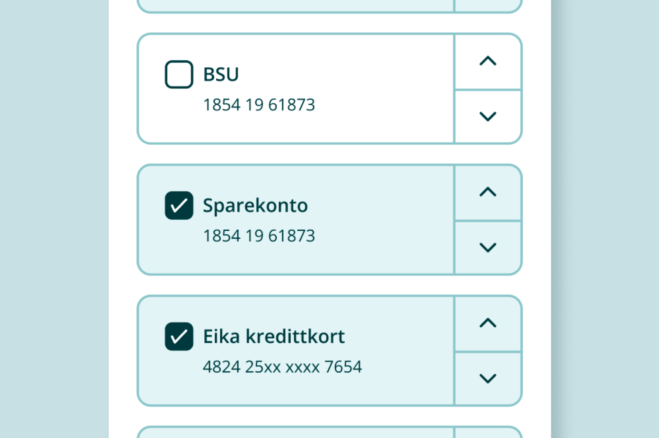
Task: Move Eika kredittkort down one position
Action: [x=488, y=378]
